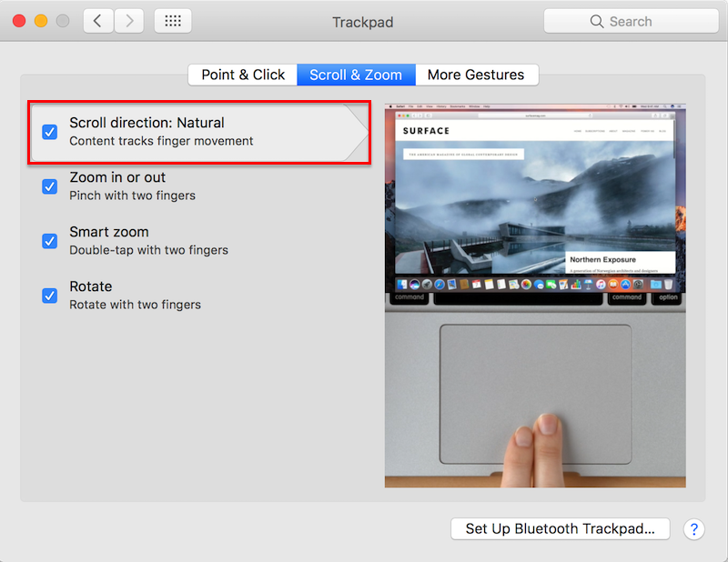This screenshot has width=728, height=562.
Task: Select the 'Pinch with two fingers' description
Action: [x=132, y=196]
